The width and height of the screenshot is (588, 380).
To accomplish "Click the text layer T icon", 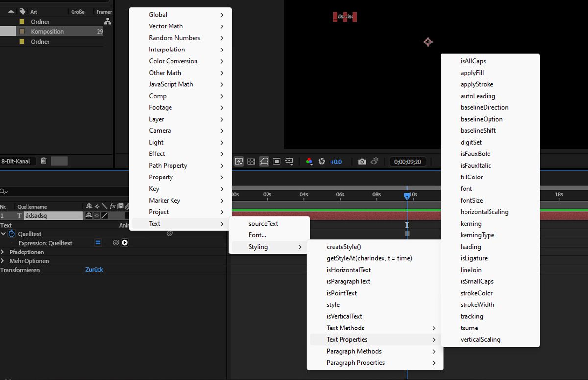I will click(20, 215).
